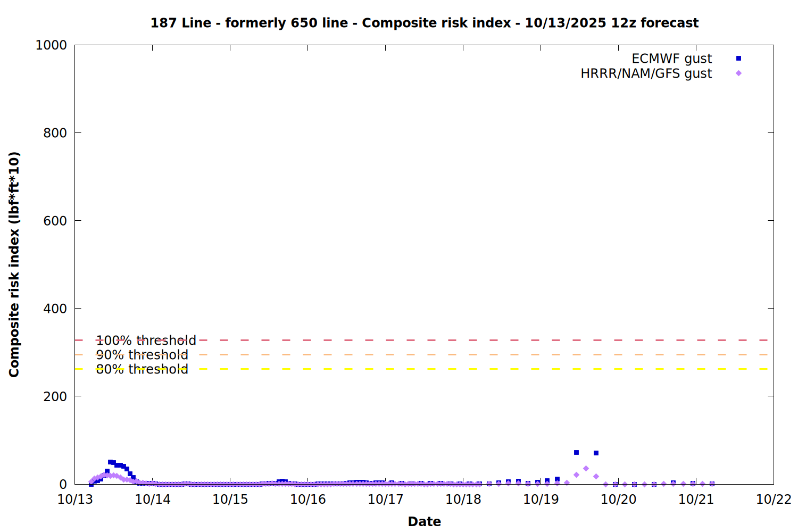798x532 pixels.
Task: Click the 400 y-axis tick label
Action: [55, 309]
